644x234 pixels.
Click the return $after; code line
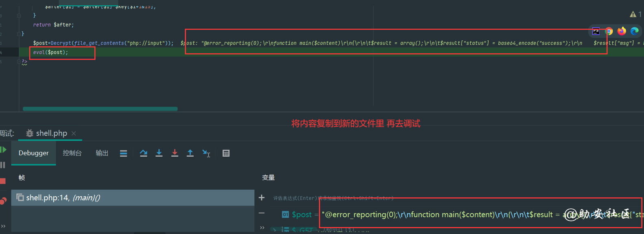53,25
